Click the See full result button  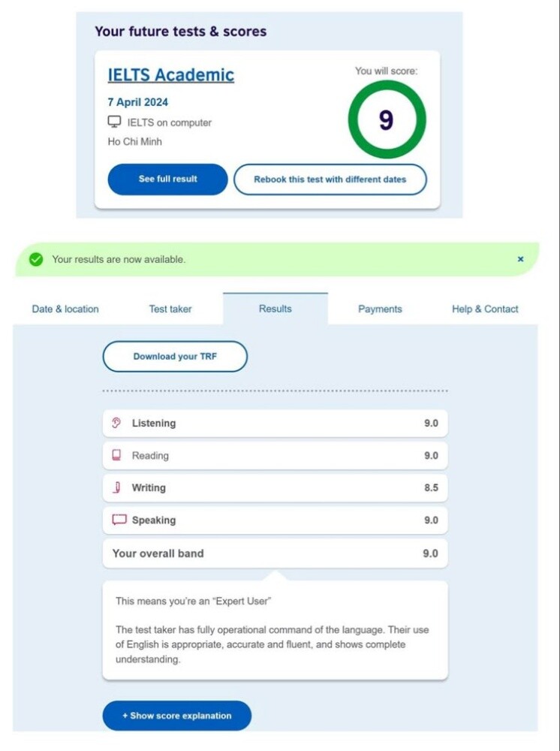click(167, 179)
